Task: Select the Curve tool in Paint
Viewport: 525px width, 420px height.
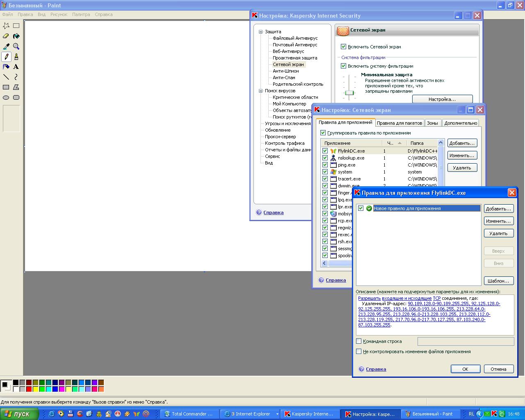Action: 16,77
